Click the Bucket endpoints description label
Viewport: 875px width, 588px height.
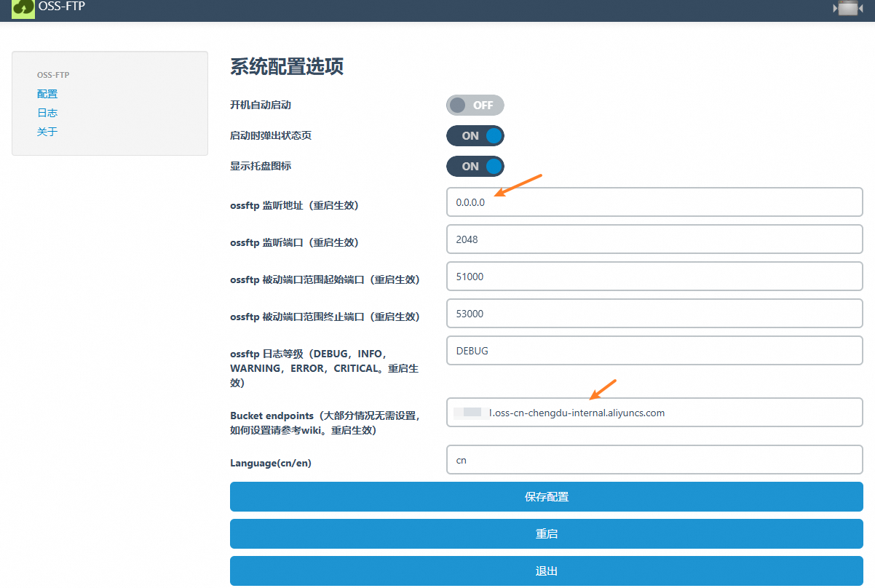325,423
